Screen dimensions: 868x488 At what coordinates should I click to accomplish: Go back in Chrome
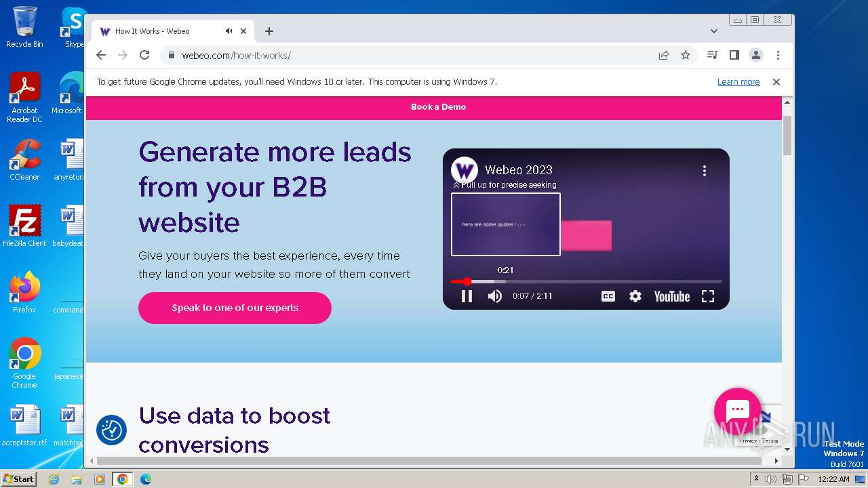click(x=101, y=56)
